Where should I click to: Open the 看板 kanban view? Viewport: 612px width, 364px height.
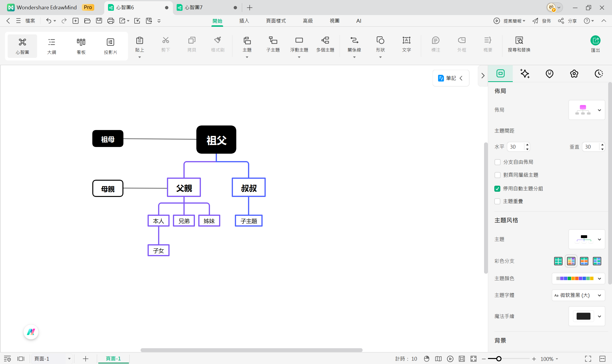coord(81,46)
